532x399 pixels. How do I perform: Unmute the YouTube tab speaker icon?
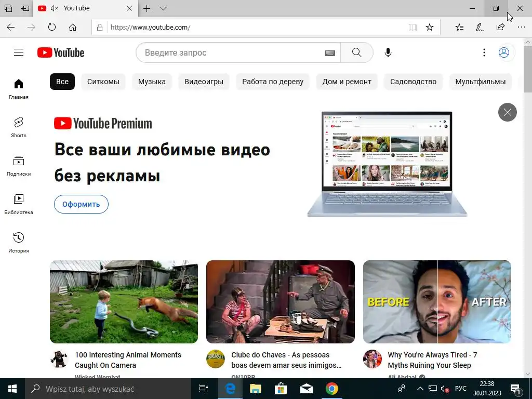54,8
